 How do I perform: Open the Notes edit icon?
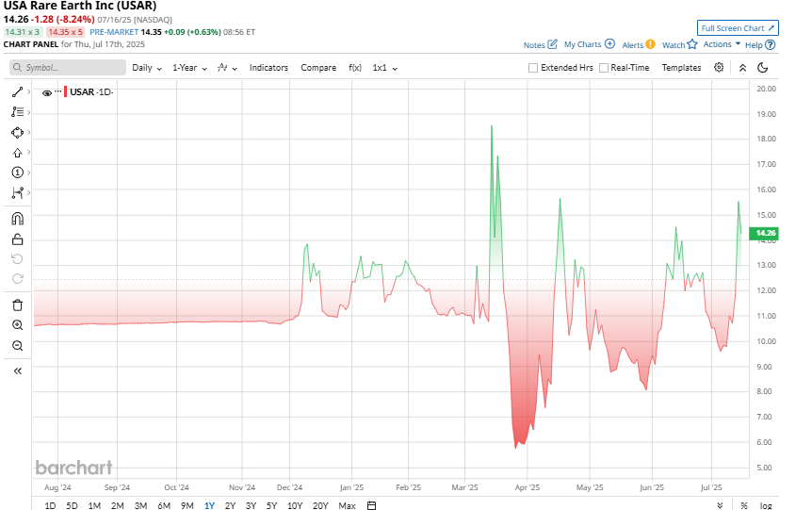point(553,44)
